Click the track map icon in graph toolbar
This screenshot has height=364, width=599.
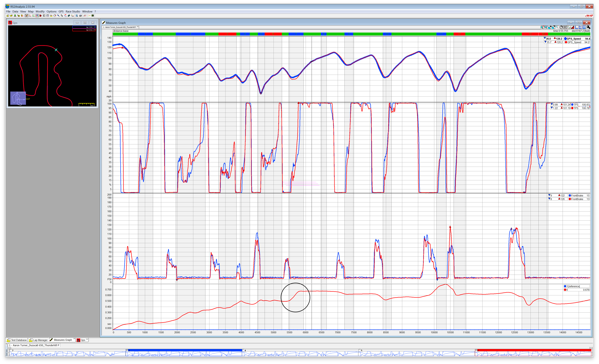tap(569, 27)
